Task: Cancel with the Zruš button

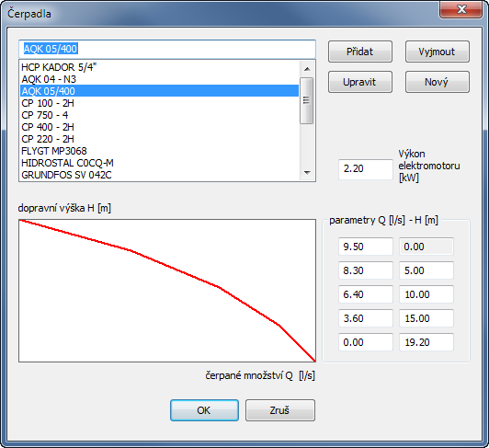Action: tap(280, 410)
